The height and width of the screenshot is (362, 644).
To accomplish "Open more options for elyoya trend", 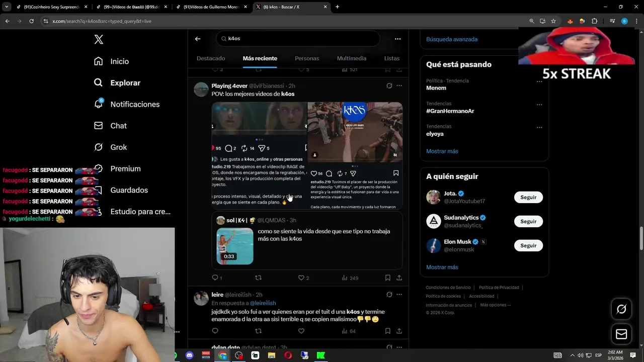I will pyautogui.click(x=539, y=127).
